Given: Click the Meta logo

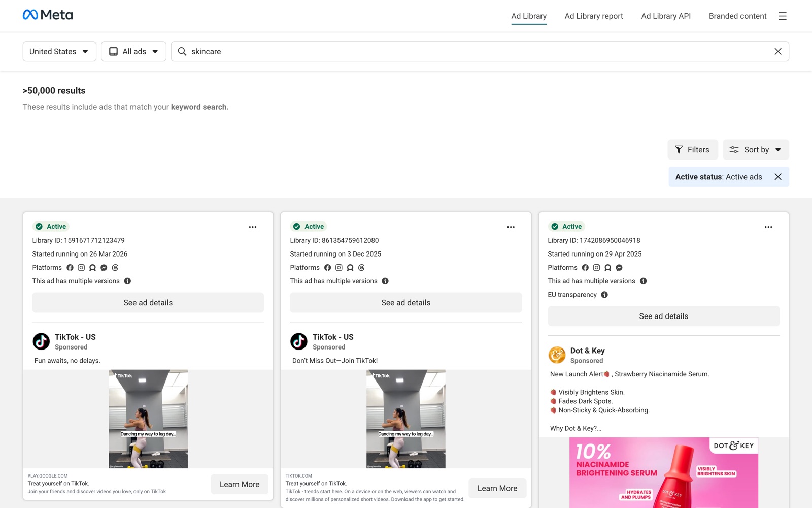Looking at the screenshot, I should (48, 15).
